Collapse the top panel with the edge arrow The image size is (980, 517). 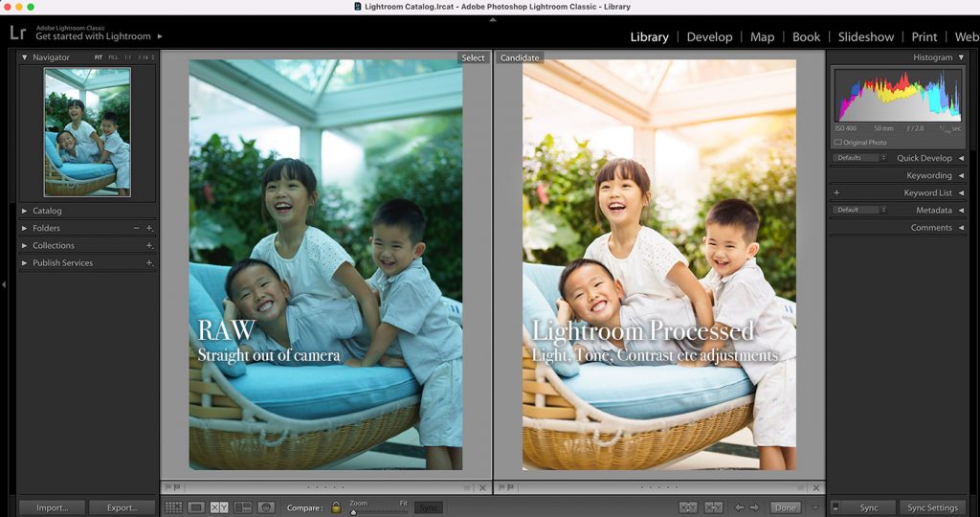pyautogui.click(x=493, y=19)
